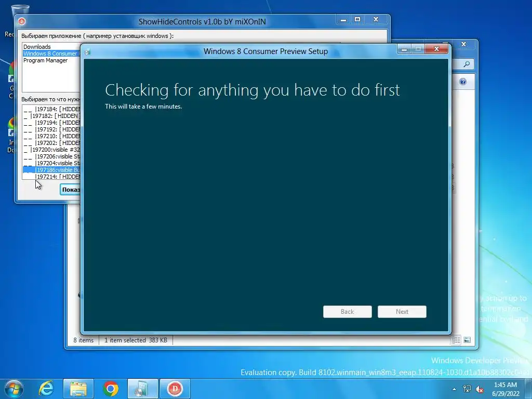Screen dimensions: 532x399
Task: Select the highlighted 197186 visible control row
Action: point(52,170)
